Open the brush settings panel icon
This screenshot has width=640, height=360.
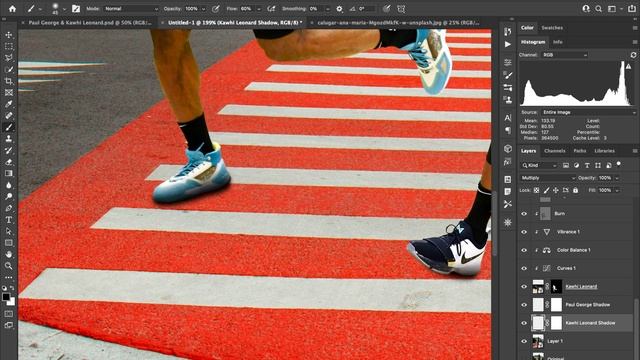tap(76, 9)
